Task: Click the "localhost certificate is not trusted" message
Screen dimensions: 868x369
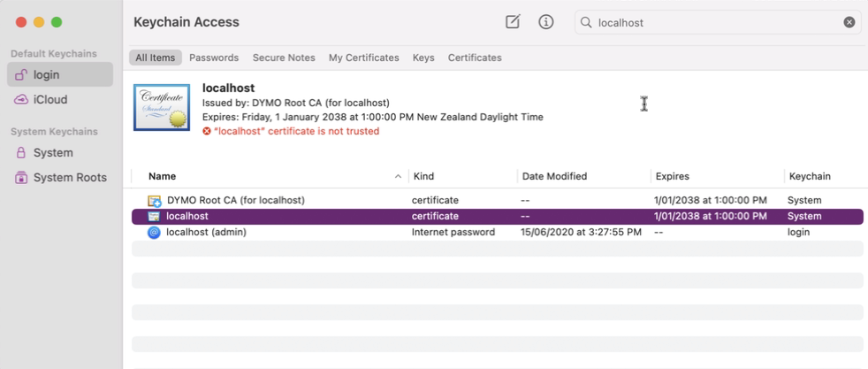Action: [296, 131]
